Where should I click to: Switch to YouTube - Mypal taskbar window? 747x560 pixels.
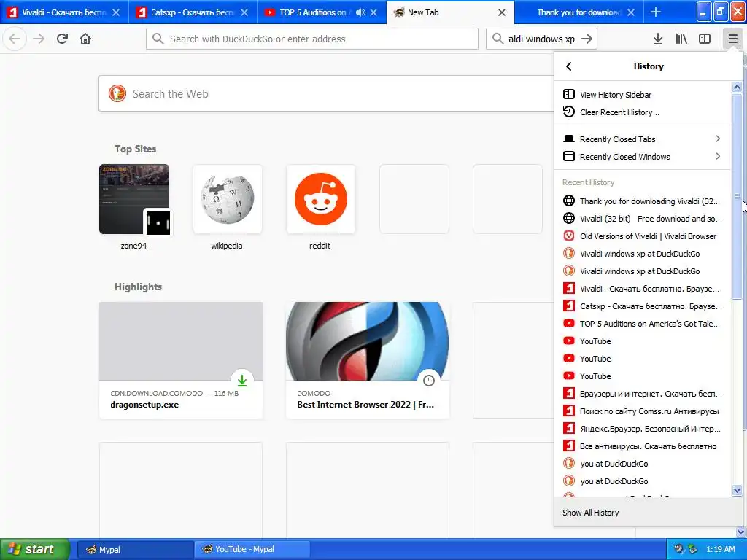point(252,549)
